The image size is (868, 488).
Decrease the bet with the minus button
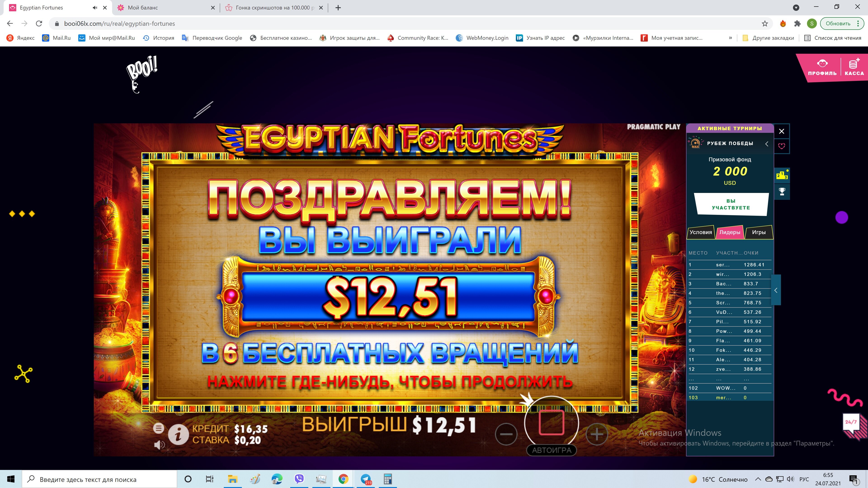(x=506, y=434)
